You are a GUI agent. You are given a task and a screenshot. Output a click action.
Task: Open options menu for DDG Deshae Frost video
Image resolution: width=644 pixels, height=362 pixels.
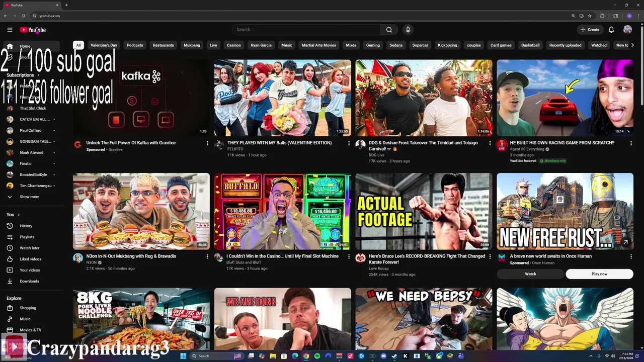pyautogui.click(x=490, y=143)
